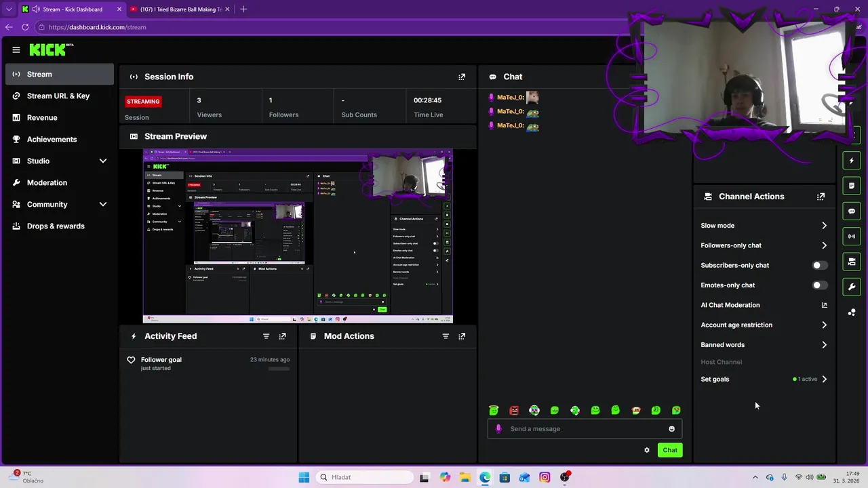Open OBS Studio from the taskbar
Screen dimensions: 868x488
tap(564, 477)
